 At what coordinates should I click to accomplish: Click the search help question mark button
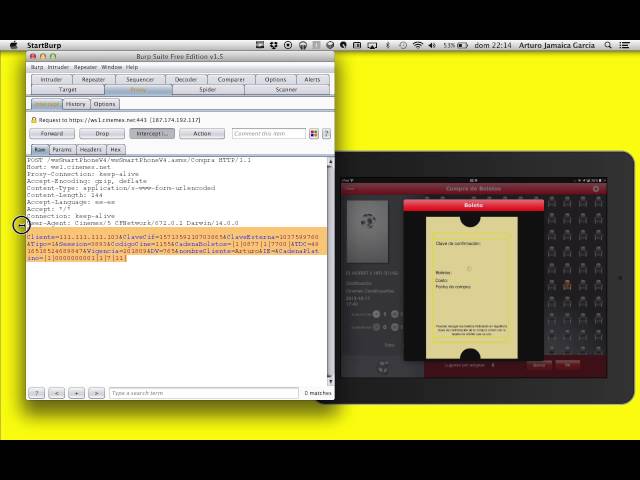click(x=36, y=393)
